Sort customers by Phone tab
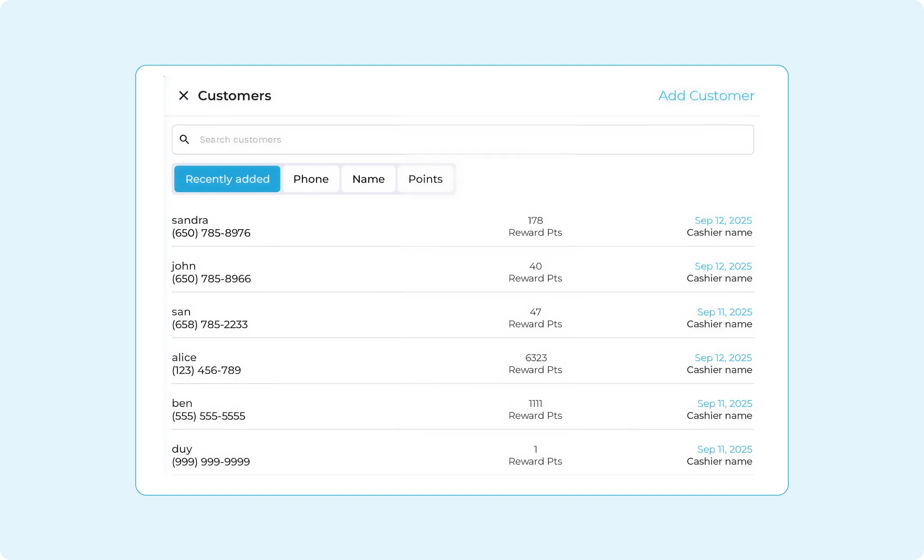 (311, 179)
